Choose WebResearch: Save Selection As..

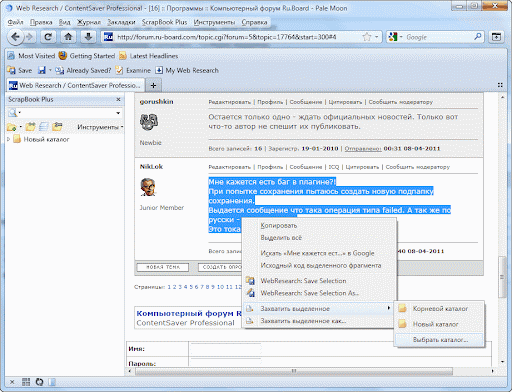tap(319, 293)
